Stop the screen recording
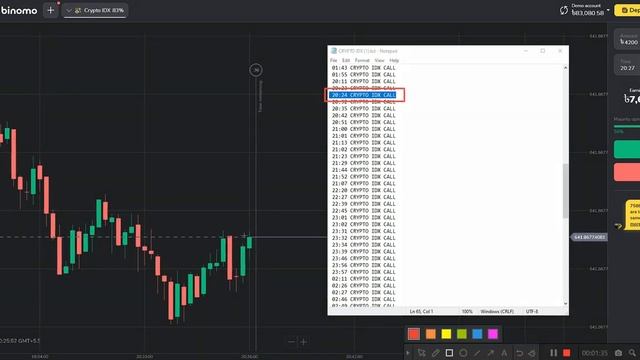Image resolution: width=640 pixels, height=360 pixels. (567, 353)
